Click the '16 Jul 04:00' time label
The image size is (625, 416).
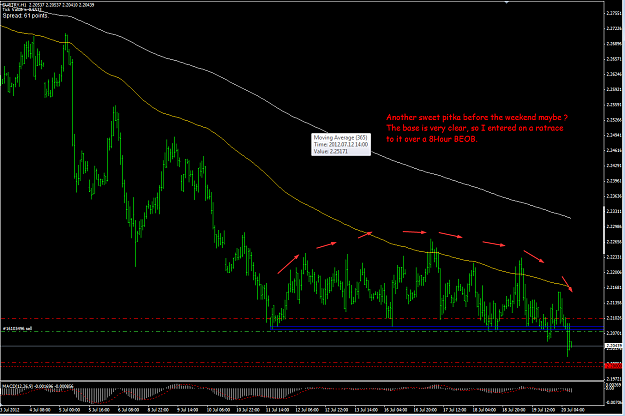(x=395, y=410)
